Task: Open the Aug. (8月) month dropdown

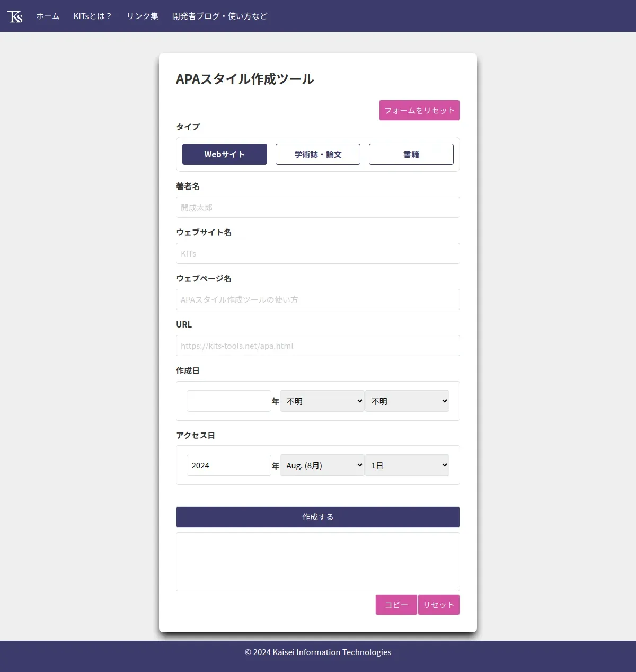Action: [322, 465]
